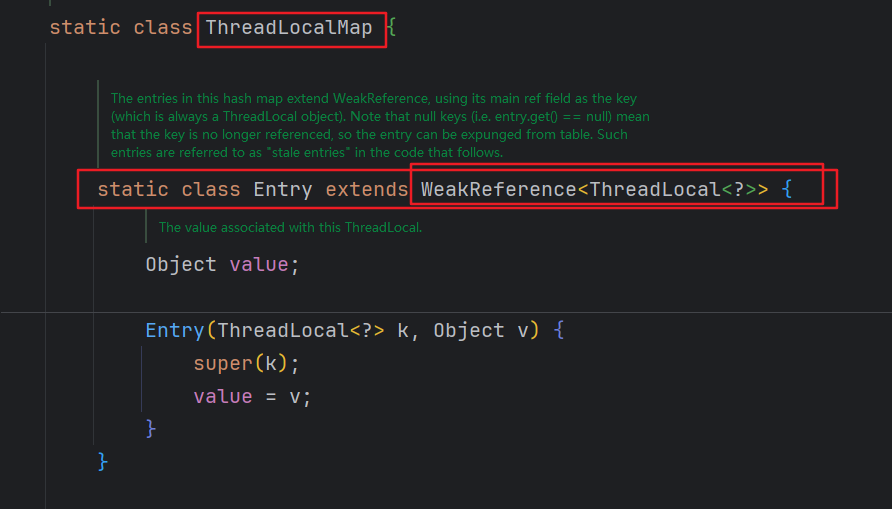Click the static keyword before class ThreadLocalMap
Screen dimensions: 892x509
[85, 28]
